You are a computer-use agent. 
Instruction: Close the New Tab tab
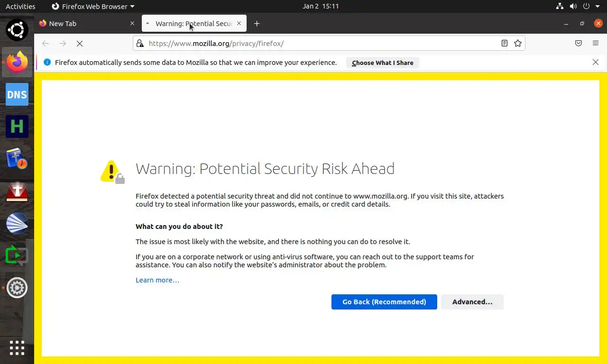point(132,23)
